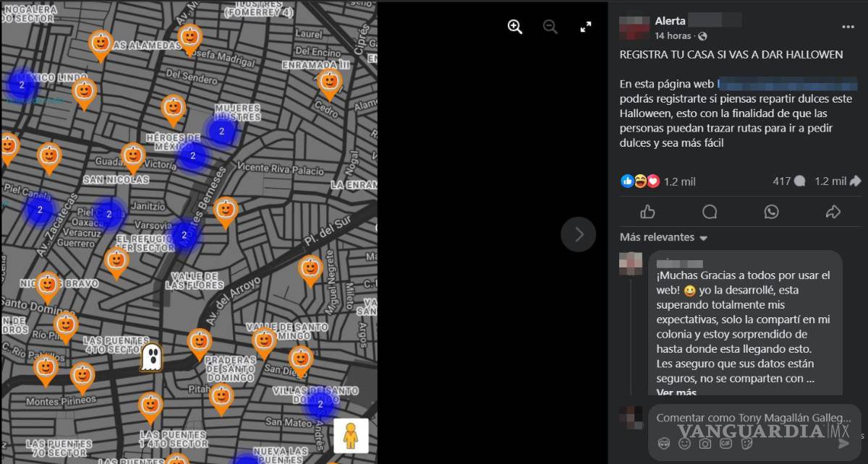
Task: Zoom in on the photo
Action: coord(515,27)
